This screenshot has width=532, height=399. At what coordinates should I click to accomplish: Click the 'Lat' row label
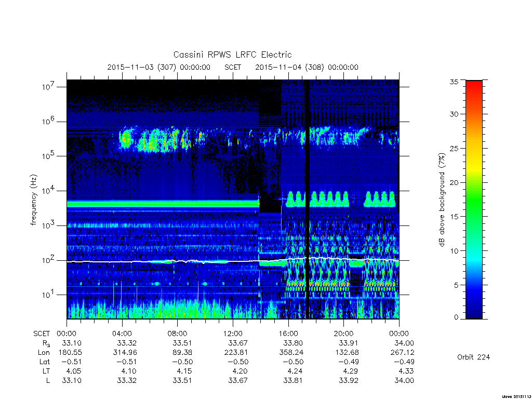tap(45, 362)
